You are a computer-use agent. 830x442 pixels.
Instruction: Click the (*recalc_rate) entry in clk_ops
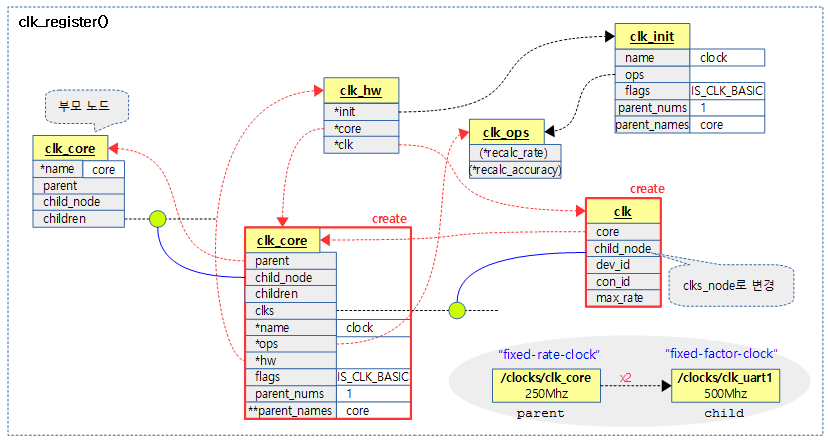coord(515,153)
